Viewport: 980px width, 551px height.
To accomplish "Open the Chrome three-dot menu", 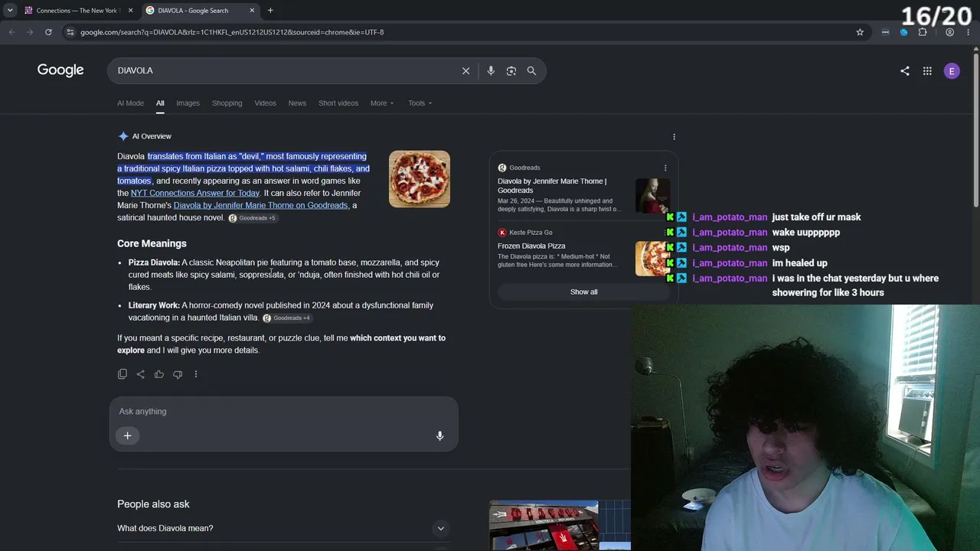I will (x=968, y=32).
